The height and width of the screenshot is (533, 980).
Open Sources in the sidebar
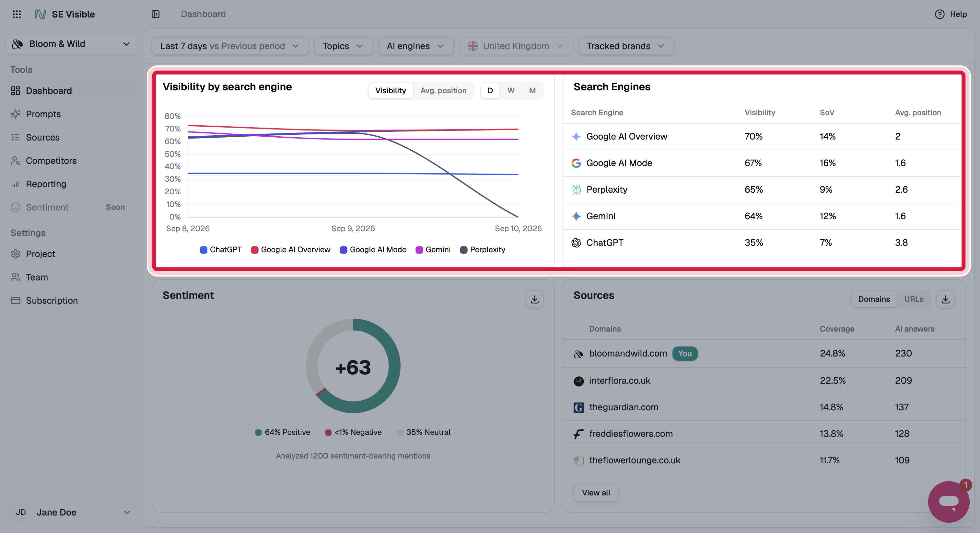(x=71, y=137)
